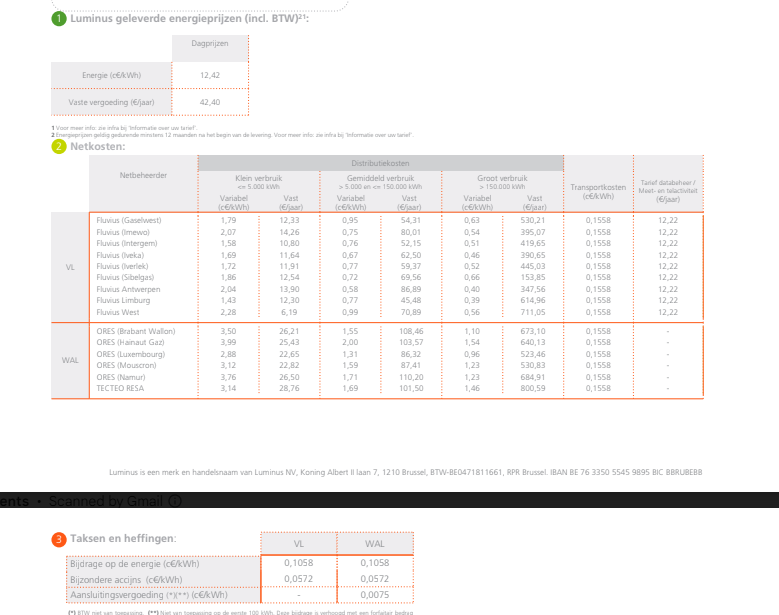Select the 'ORES (Hainaut Gaz)' row name

[x=130, y=342]
